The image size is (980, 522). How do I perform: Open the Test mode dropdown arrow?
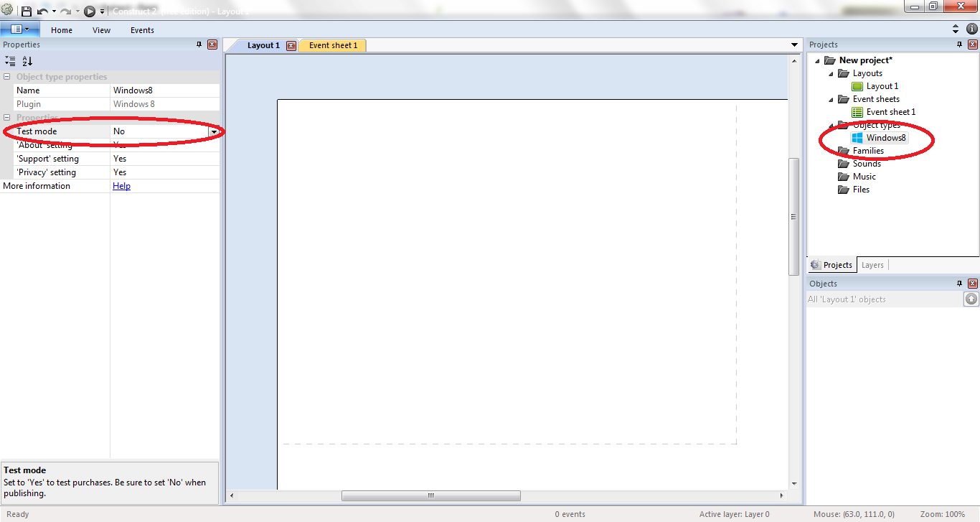pyautogui.click(x=214, y=131)
